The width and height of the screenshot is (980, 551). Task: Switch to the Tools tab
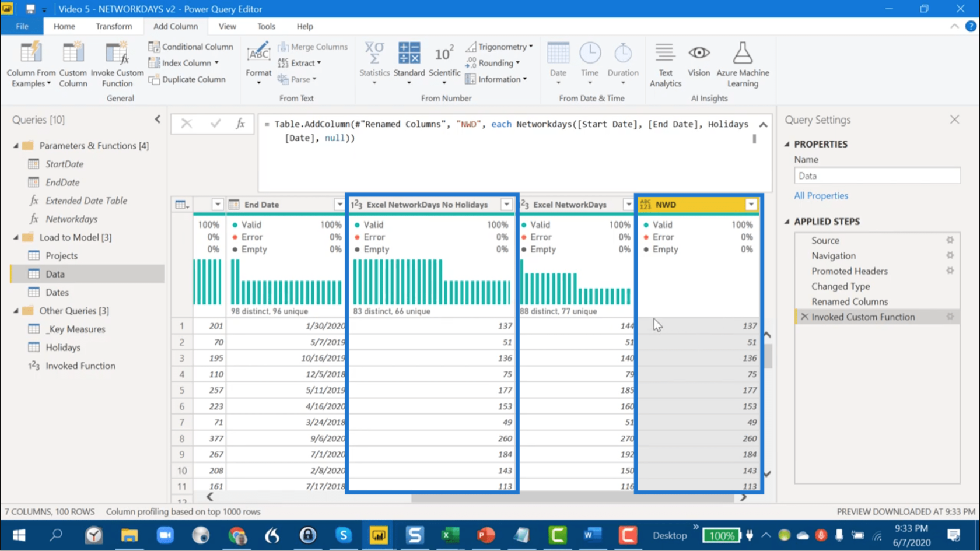(x=266, y=26)
